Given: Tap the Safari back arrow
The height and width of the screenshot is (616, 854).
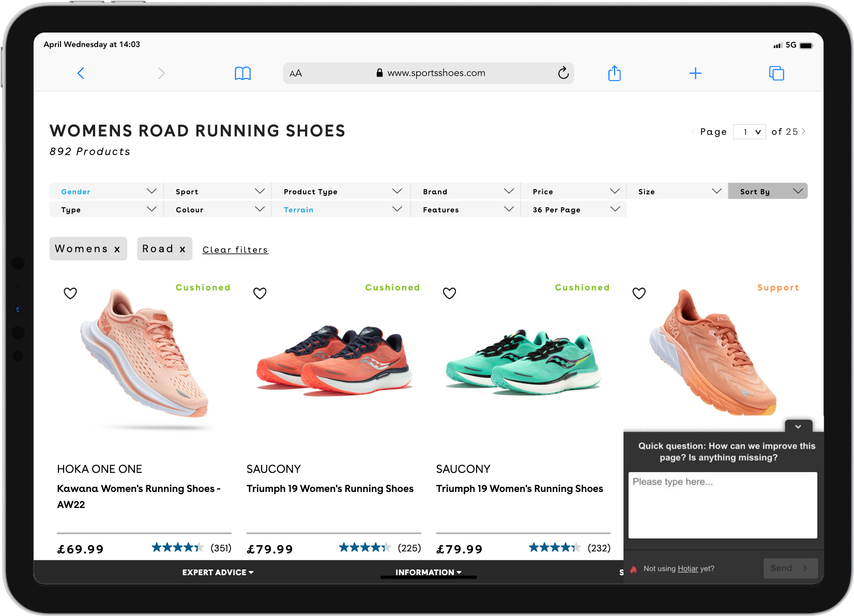Looking at the screenshot, I should (x=81, y=73).
